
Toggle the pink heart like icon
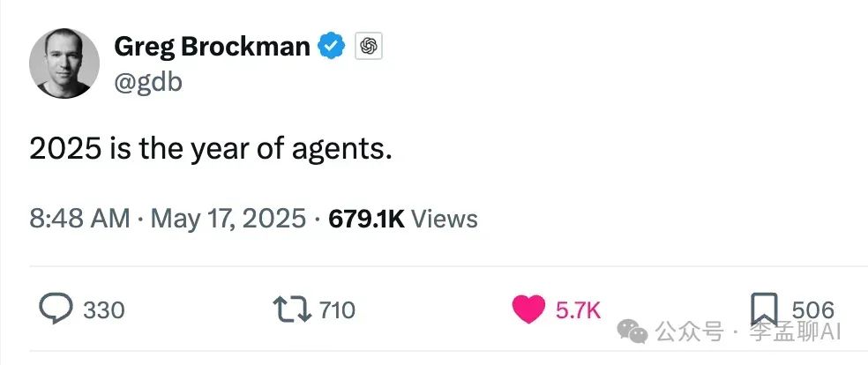point(528,309)
